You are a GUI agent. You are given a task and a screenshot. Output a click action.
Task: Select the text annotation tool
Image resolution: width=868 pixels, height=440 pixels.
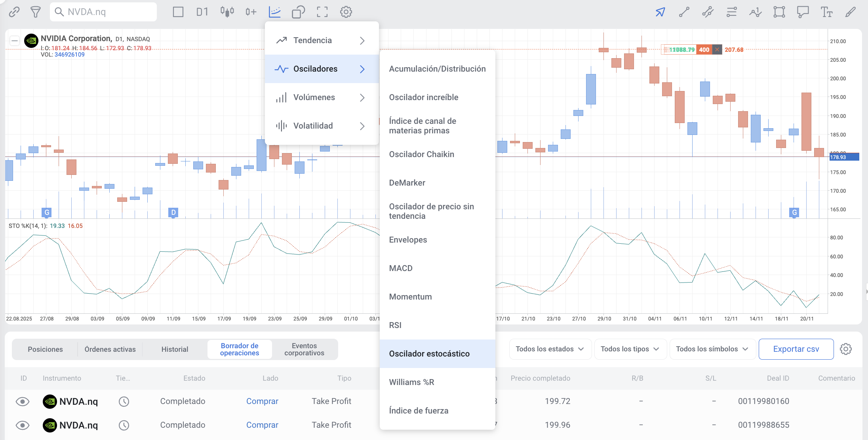pyautogui.click(x=826, y=12)
